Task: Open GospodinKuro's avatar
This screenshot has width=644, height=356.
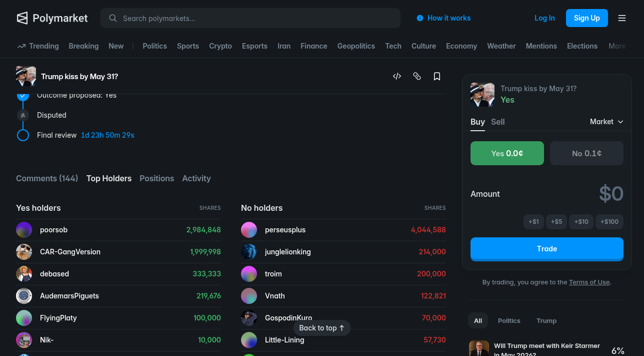Action: (x=249, y=318)
